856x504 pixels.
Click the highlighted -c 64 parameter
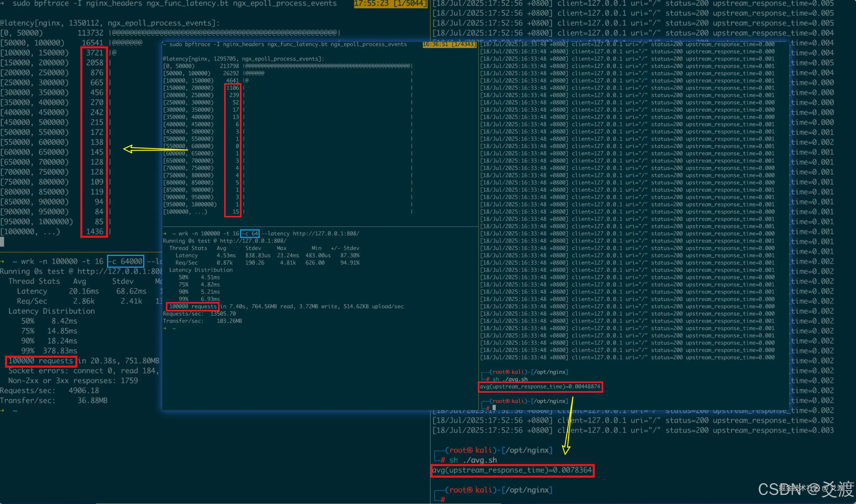pos(250,233)
